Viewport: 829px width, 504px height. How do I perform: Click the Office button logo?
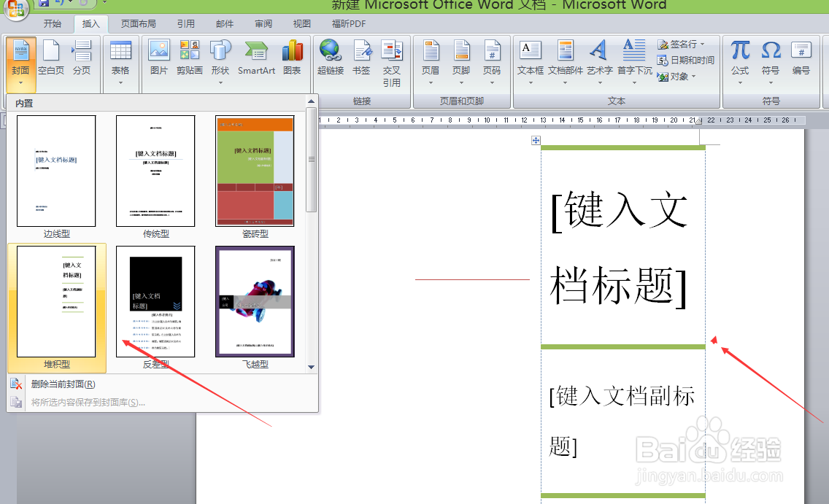coord(15,8)
